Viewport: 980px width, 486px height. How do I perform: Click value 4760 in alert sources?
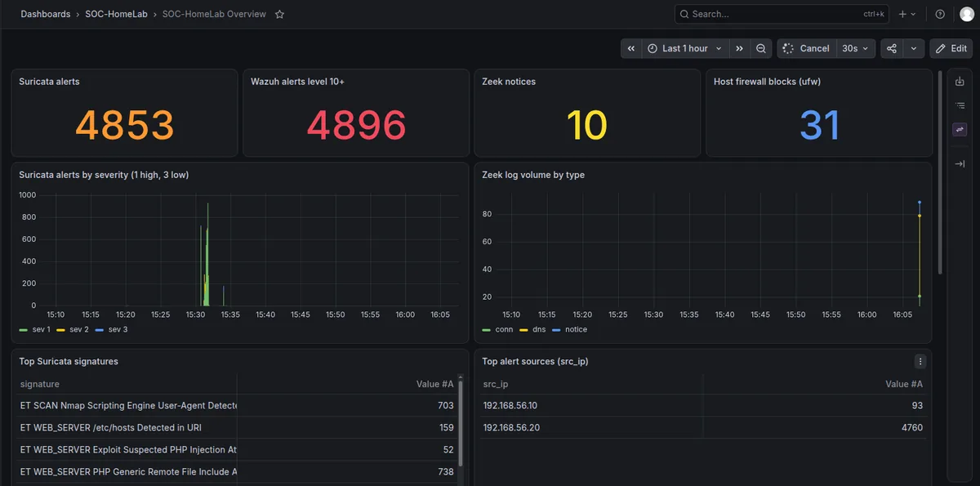coord(912,427)
